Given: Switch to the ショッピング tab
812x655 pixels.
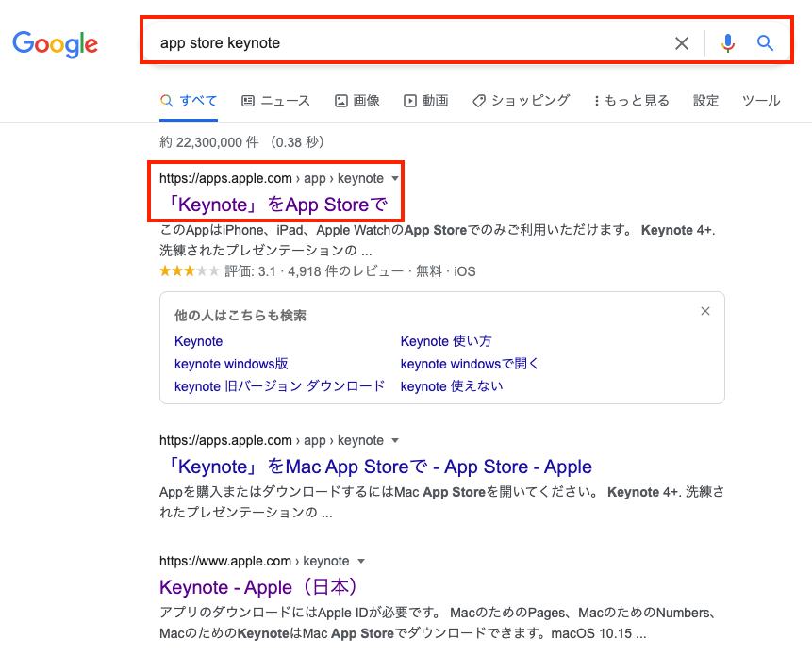Looking at the screenshot, I should [x=521, y=101].
